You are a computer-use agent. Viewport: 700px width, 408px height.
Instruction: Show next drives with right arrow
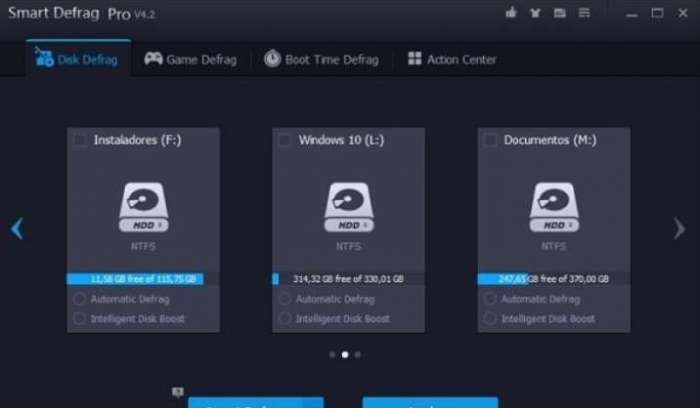pos(679,229)
